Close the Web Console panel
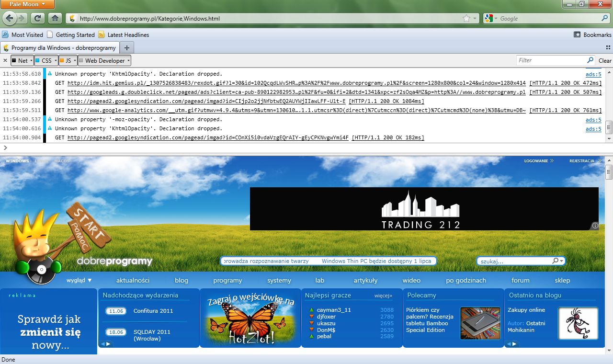 [x=5, y=60]
